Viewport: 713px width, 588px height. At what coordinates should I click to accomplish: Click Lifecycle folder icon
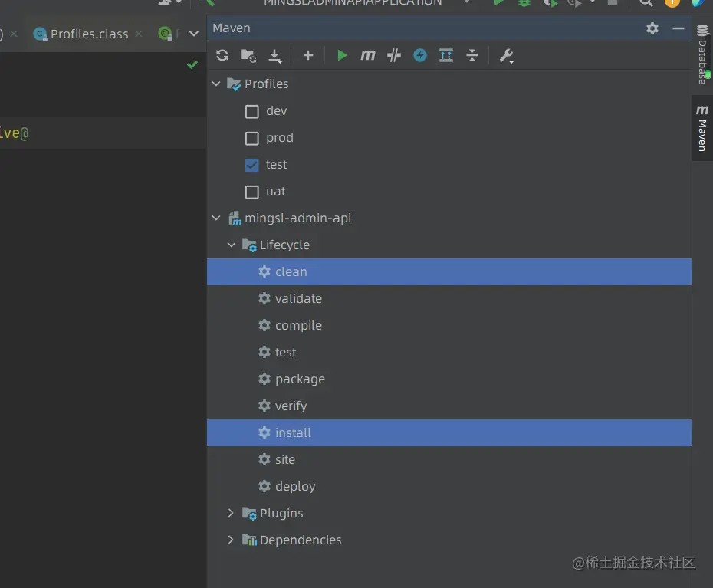coord(249,245)
